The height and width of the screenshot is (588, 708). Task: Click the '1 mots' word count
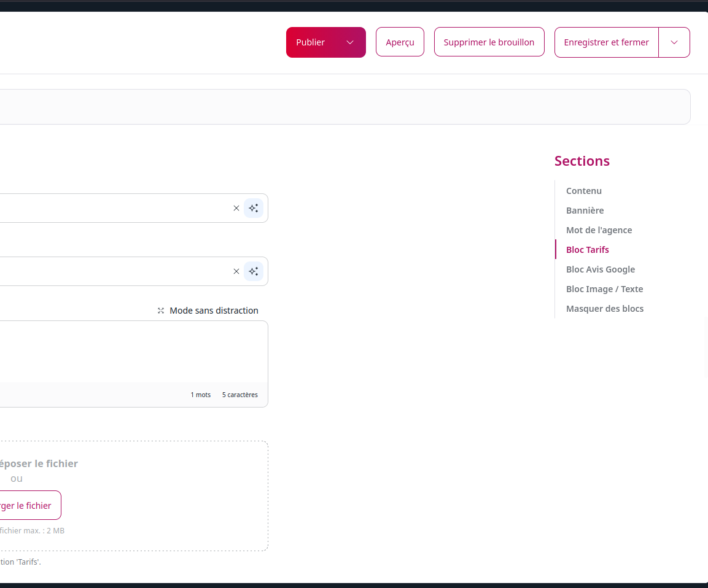pos(200,395)
